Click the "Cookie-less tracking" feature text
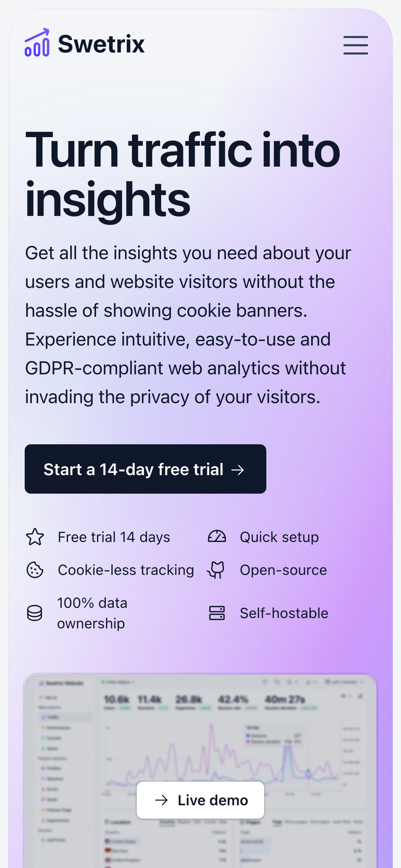Screen dimensions: 401x868 (x=126, y=570)
